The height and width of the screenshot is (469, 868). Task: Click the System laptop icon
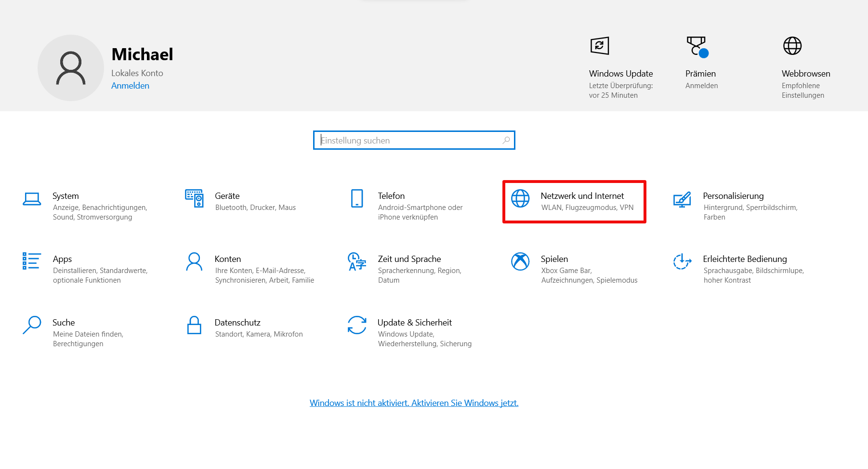32,199
